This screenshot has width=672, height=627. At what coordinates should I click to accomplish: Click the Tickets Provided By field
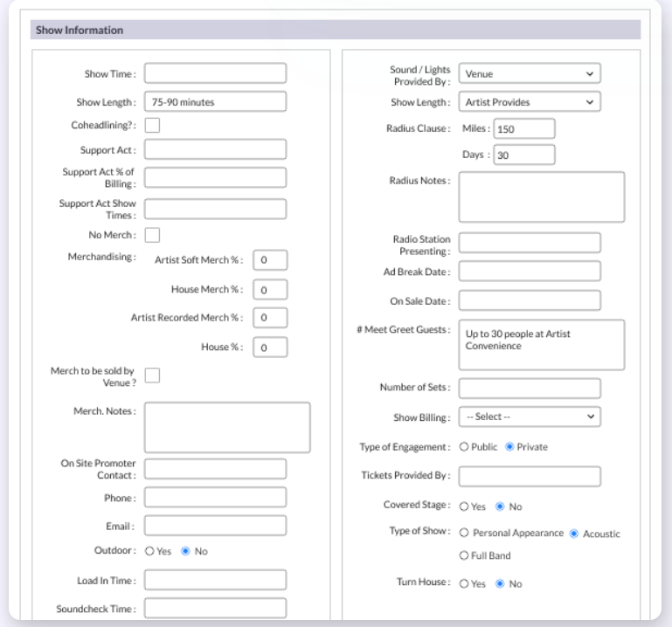[530, 477]
